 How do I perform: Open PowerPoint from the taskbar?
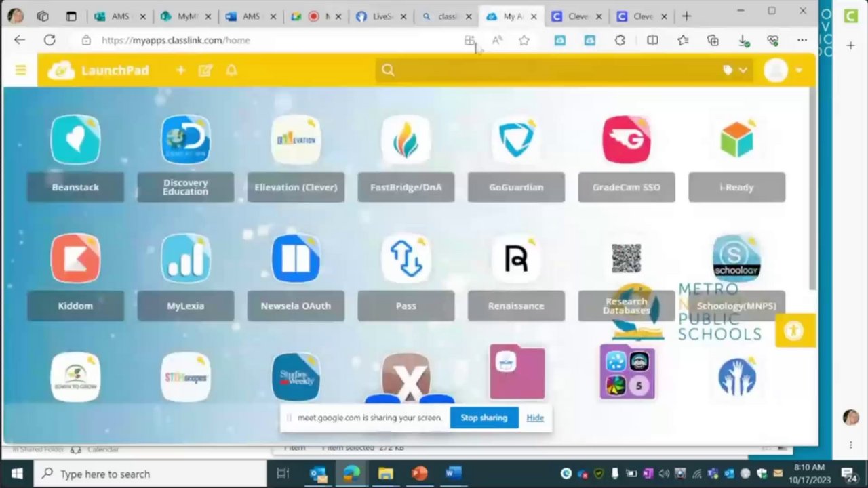[419, 474]
